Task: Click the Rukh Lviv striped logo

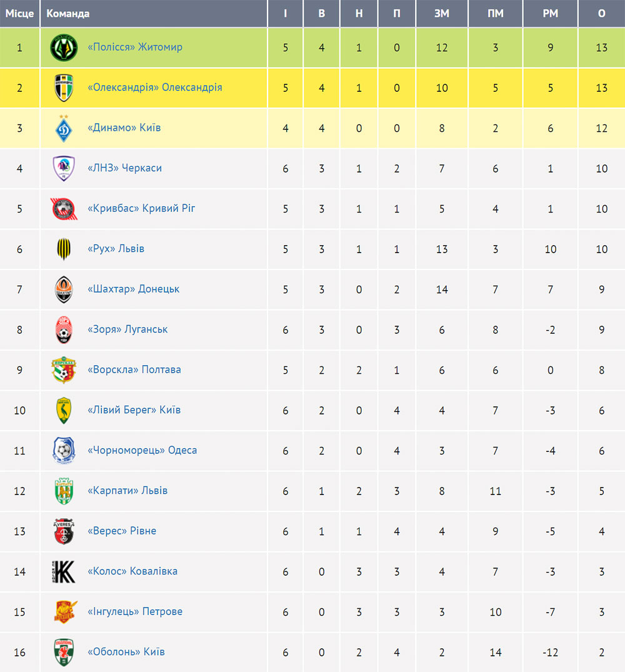Action: click(64, 249)
